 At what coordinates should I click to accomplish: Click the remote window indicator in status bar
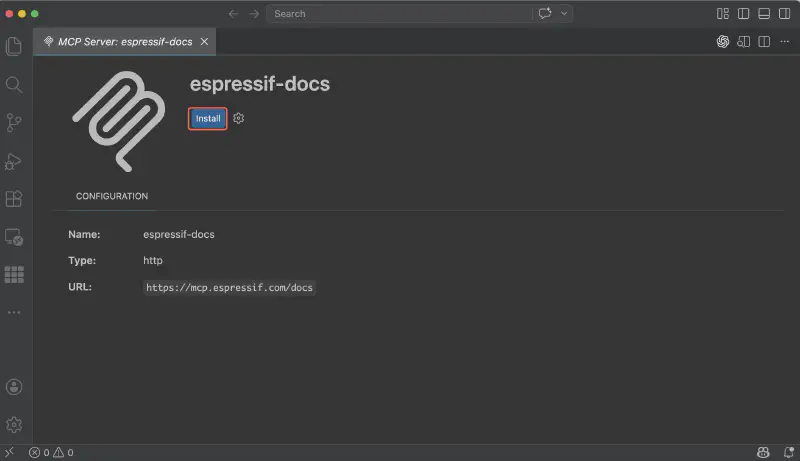9,452
